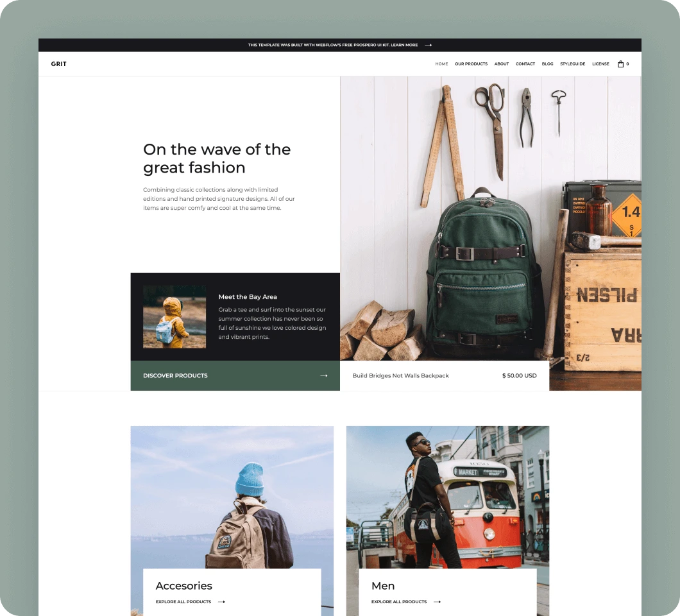Click the arrow beside EXPLORE ALL PRODUCTS under Men

pos(437,602)
